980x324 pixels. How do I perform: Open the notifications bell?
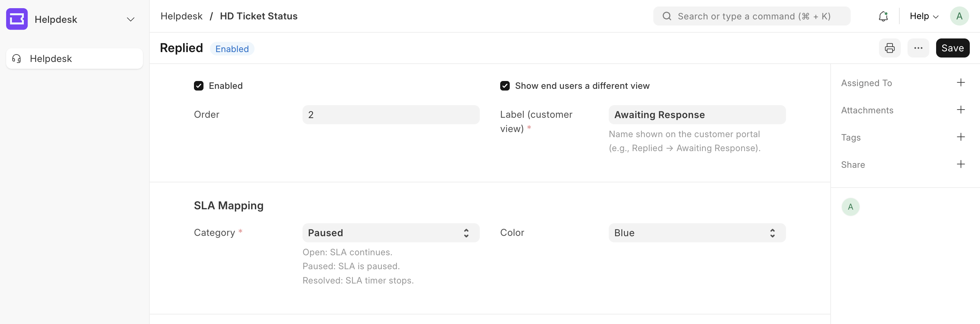883,16
